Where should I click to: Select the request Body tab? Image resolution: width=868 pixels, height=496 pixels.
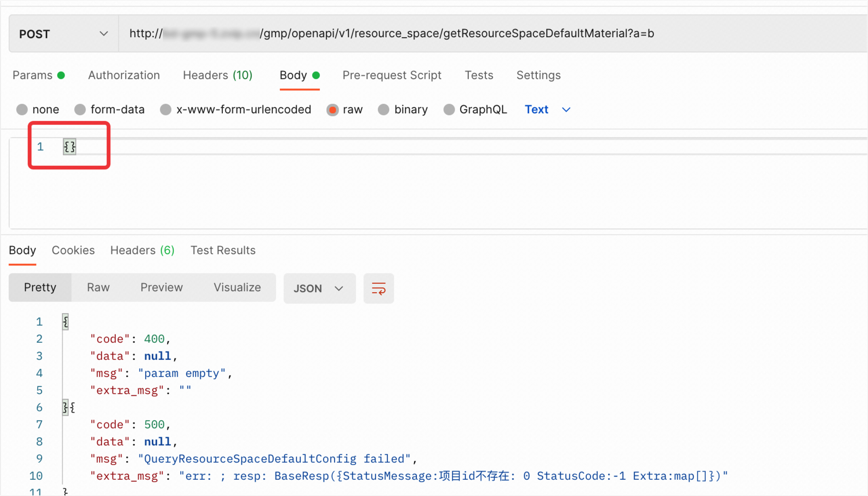pos(299,75)
